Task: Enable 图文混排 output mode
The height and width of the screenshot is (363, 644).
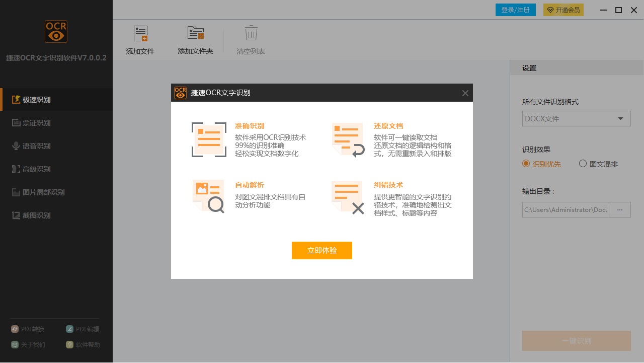Action: tap(583, 164)
